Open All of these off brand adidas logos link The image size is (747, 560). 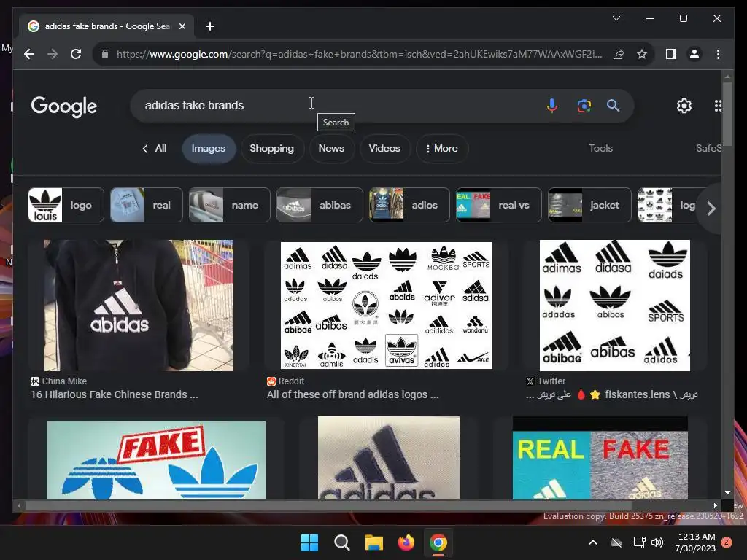coord(352,394)
